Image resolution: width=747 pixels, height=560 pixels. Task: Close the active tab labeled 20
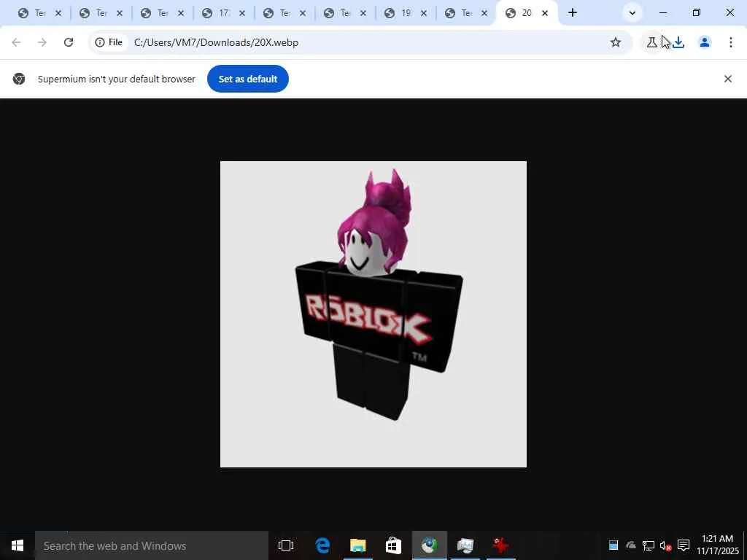point(545,13)
